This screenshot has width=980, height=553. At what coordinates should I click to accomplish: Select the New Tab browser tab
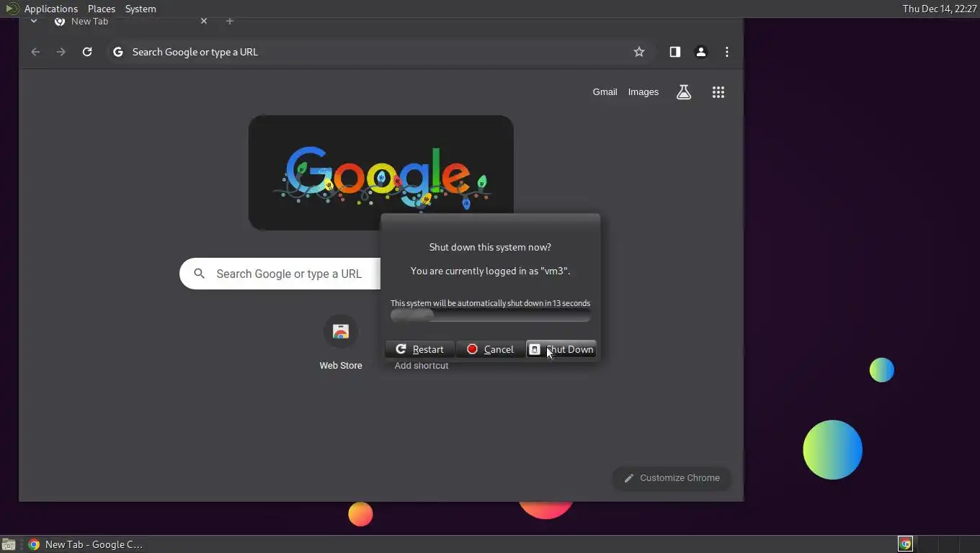130,22
